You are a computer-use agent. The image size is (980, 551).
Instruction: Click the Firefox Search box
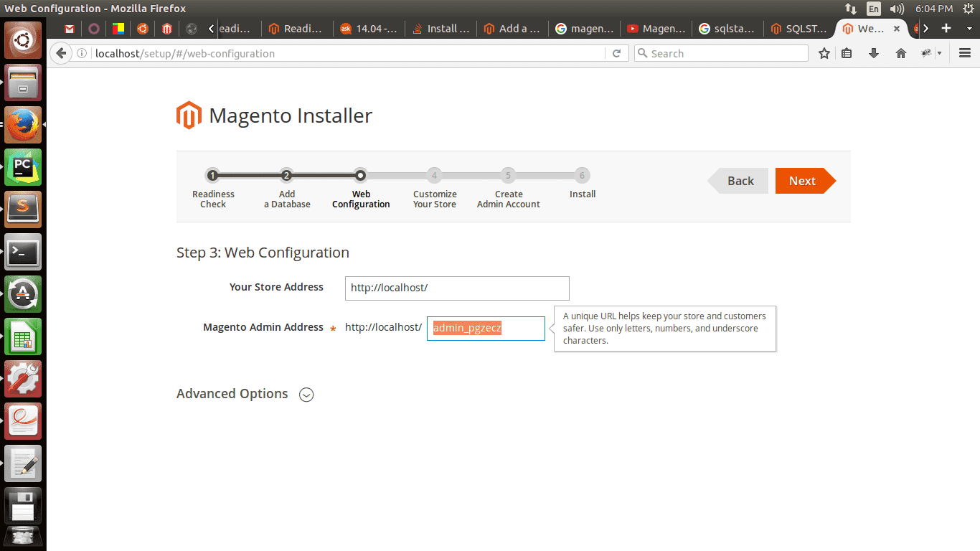(x=721, y=53)
